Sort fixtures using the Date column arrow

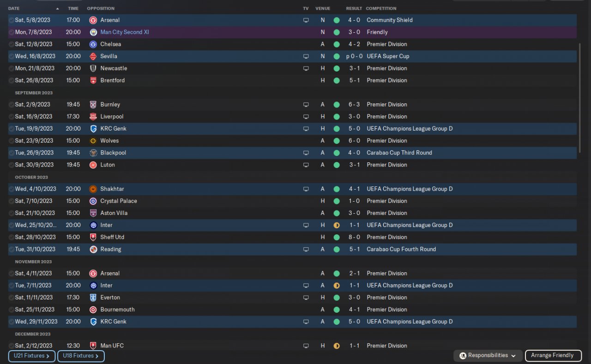click(x=57, y=9)
